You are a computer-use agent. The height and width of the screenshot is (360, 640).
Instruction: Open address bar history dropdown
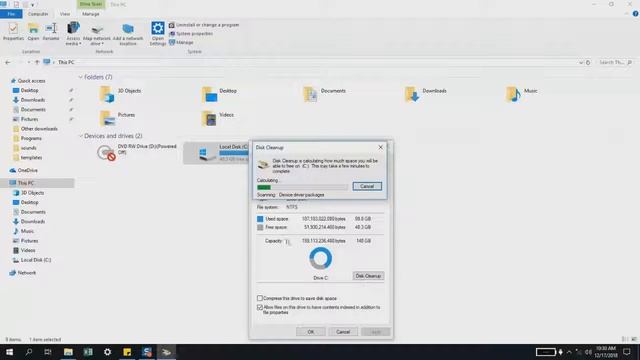[580, 62]
